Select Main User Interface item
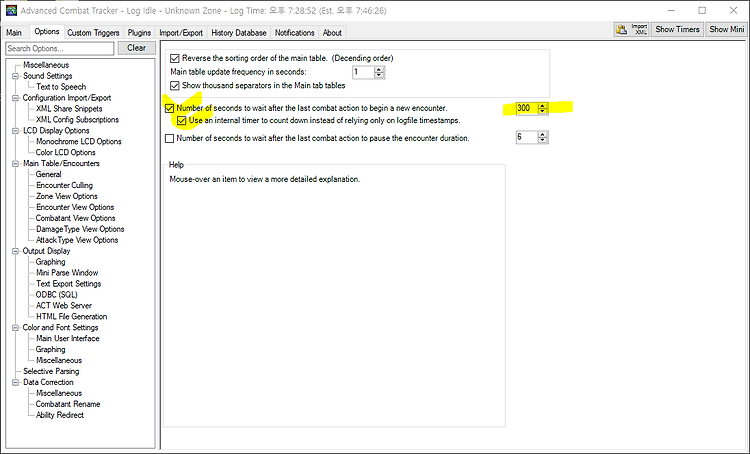 (x=68, y=339)
